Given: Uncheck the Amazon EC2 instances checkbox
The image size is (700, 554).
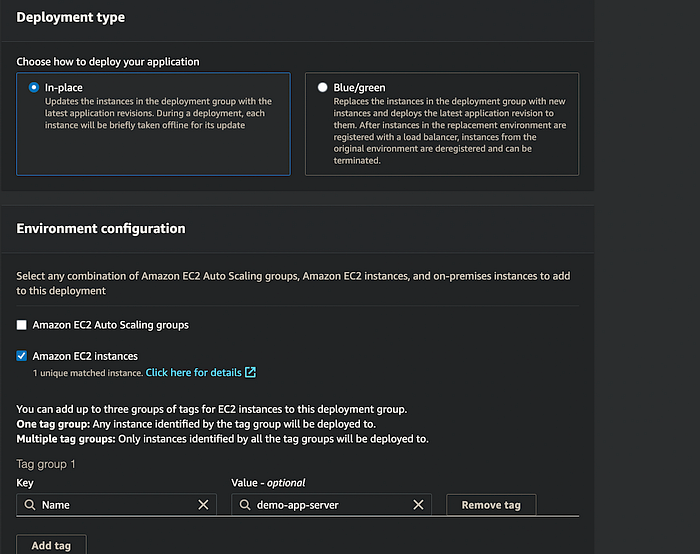Looking at the screenshot, I should pyautogui.click(x=23, y=356).
